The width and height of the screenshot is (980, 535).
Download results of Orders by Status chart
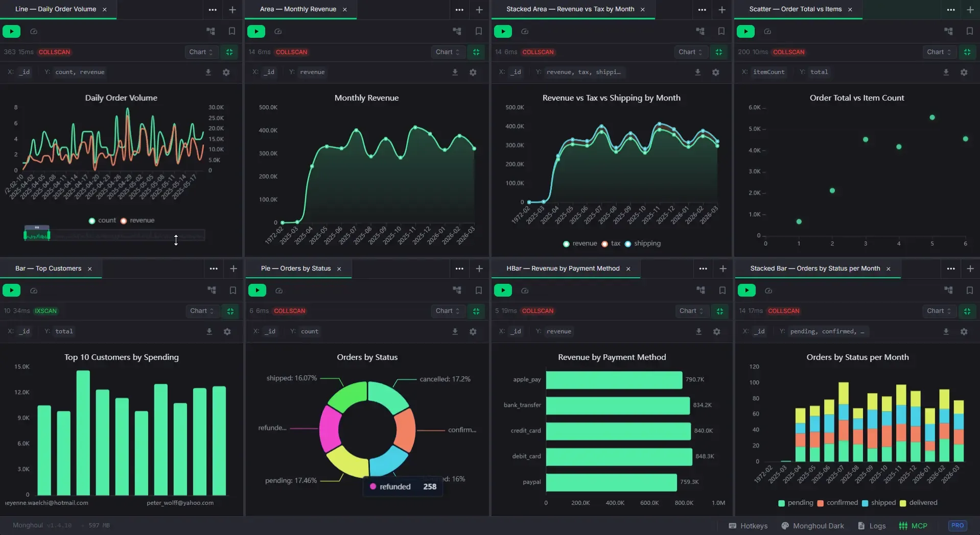point(454,331)
